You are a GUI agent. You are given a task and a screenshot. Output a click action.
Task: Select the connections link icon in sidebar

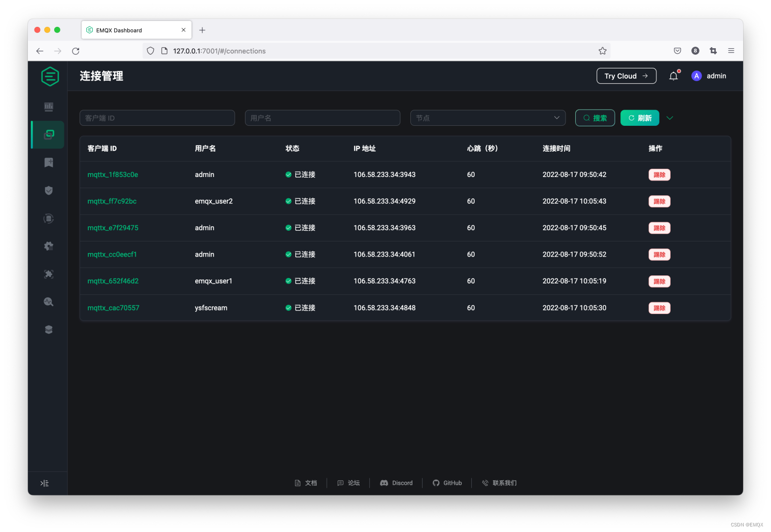[48, 134]
